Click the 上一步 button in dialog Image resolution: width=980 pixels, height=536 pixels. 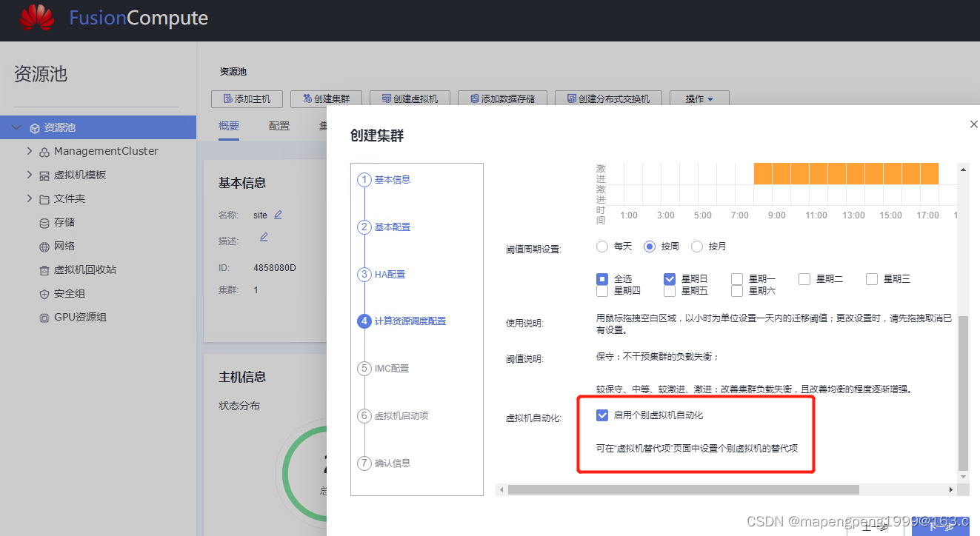coord(876,526)
